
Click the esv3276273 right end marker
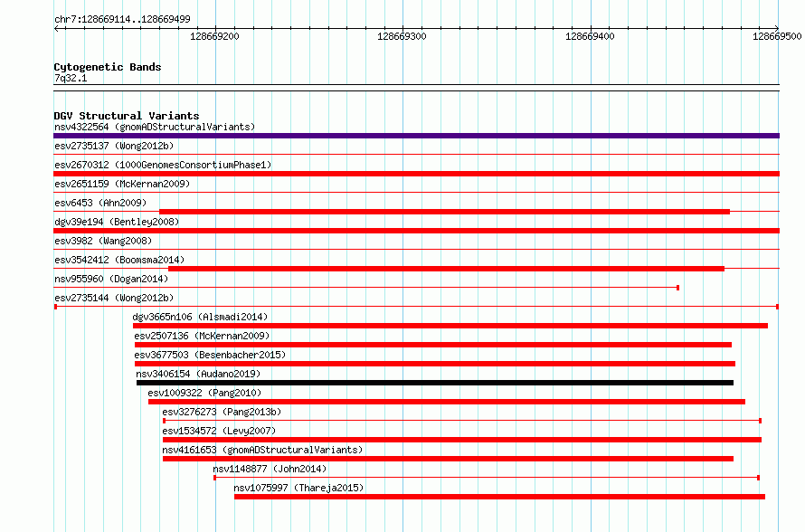coord(761,421)
